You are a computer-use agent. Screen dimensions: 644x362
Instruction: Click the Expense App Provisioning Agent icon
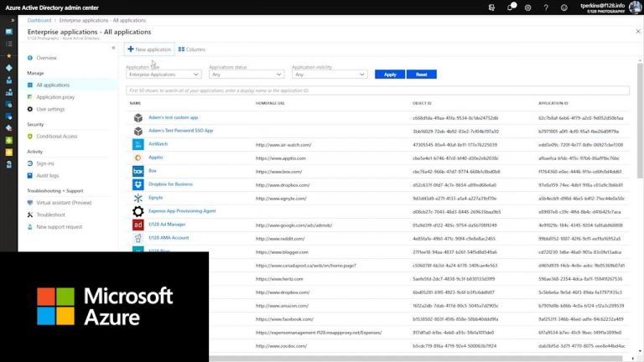click(x=138, y=211)
